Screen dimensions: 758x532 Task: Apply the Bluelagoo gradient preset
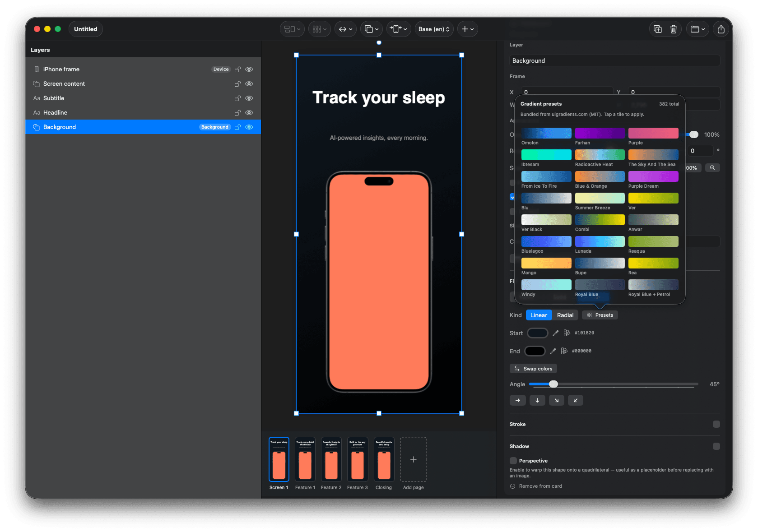coord(546,241)
